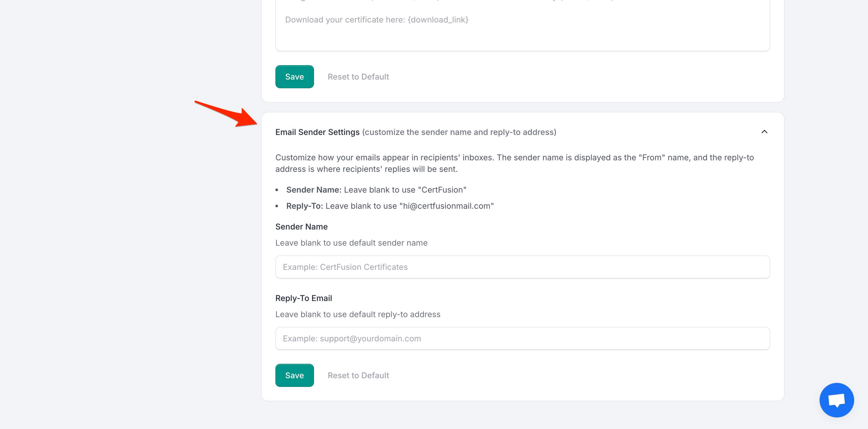Save the Email Sender Settings section
The width and height of the screenshot is (868, 429).
[294, 375]
